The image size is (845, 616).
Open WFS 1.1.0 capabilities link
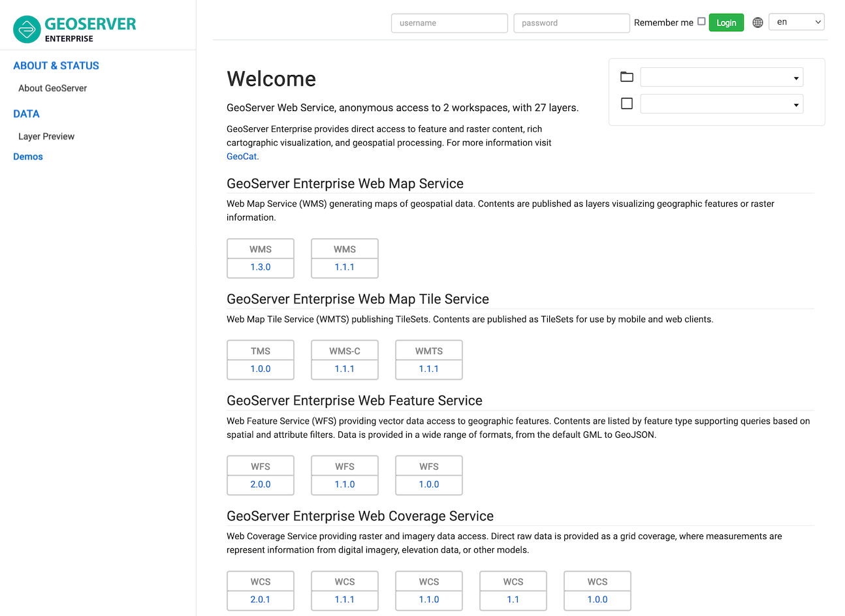345,484
